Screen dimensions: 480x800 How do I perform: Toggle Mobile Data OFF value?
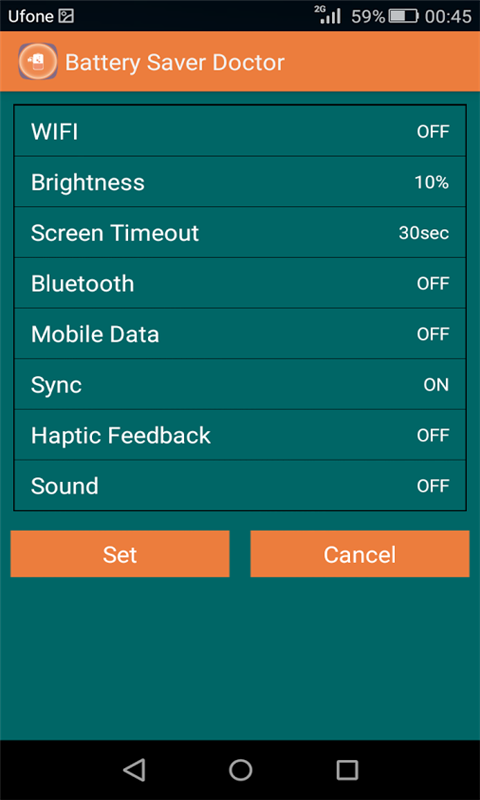(x=433, y=334)
